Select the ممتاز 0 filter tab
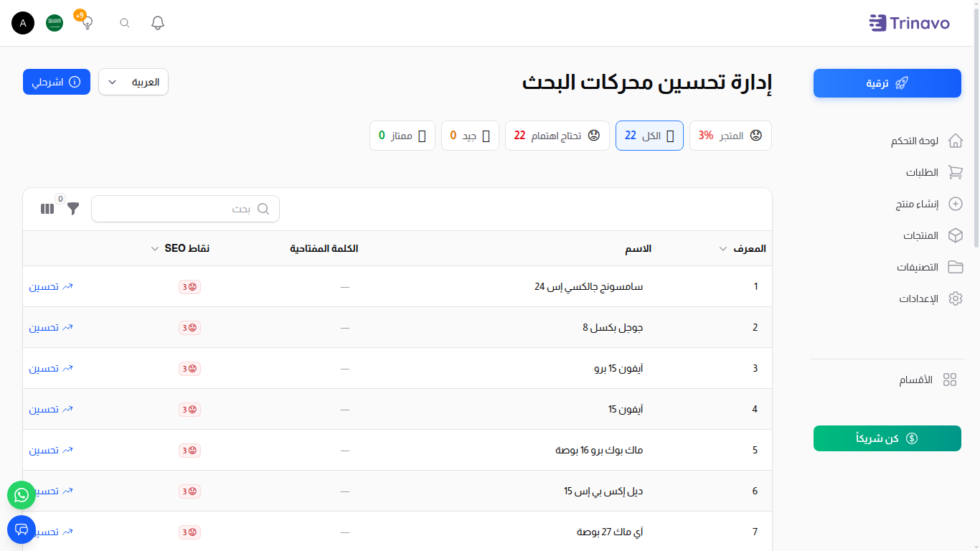This screenshot has height=551, width=980. point(402,136)
